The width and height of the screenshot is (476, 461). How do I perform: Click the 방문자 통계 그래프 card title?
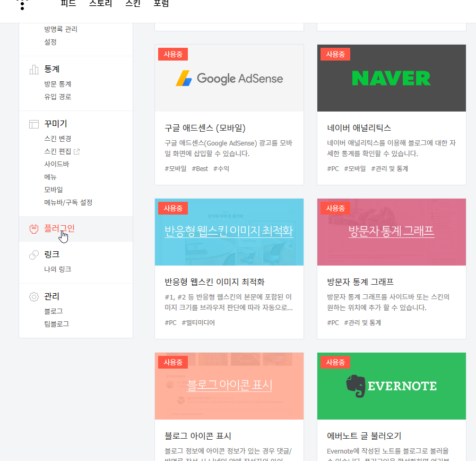tap(360, 281)
